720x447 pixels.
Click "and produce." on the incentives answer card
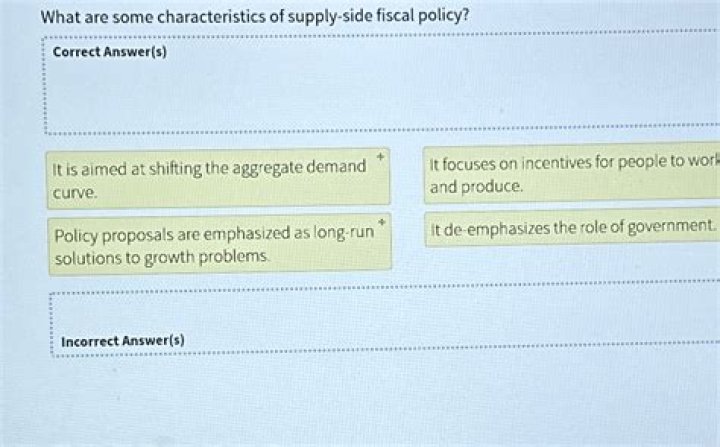click(x=476, y=187)
